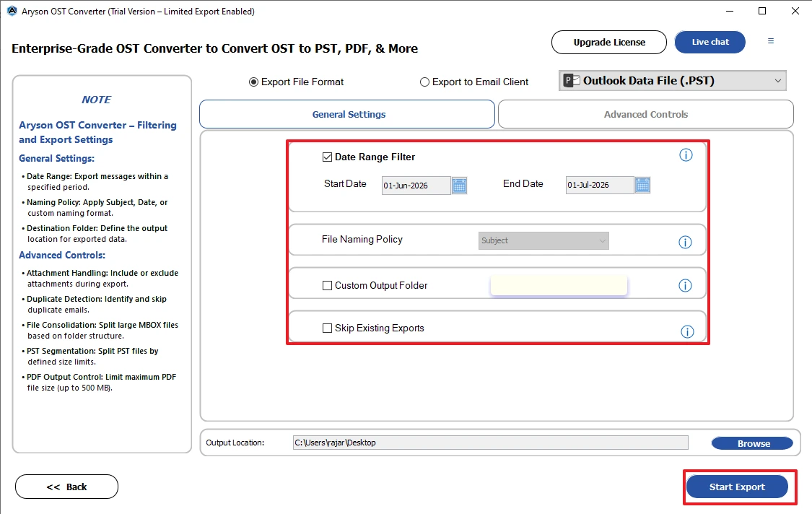Click the 'NOTE' title in the left panel
Screen dimensions: 812x514
pyautogui.click(x=96, y=100)
